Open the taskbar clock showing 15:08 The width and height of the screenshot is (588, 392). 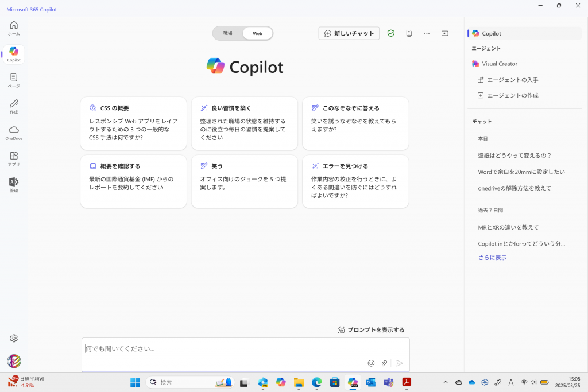point(567,382)
